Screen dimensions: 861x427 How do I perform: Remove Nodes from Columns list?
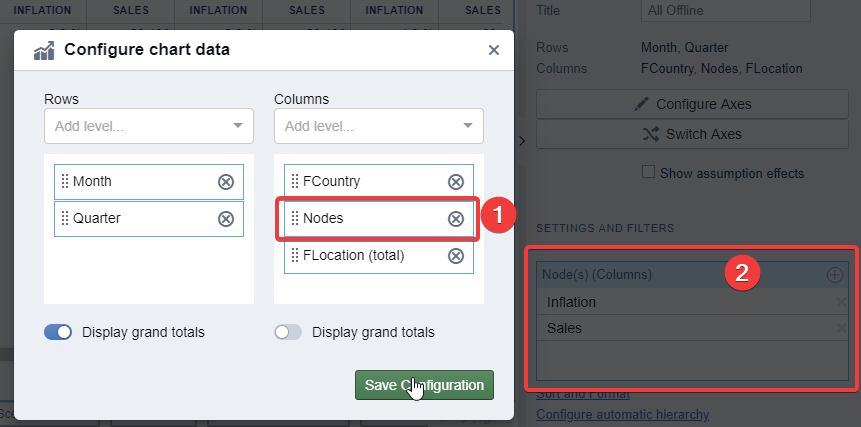tap(456, 218)
